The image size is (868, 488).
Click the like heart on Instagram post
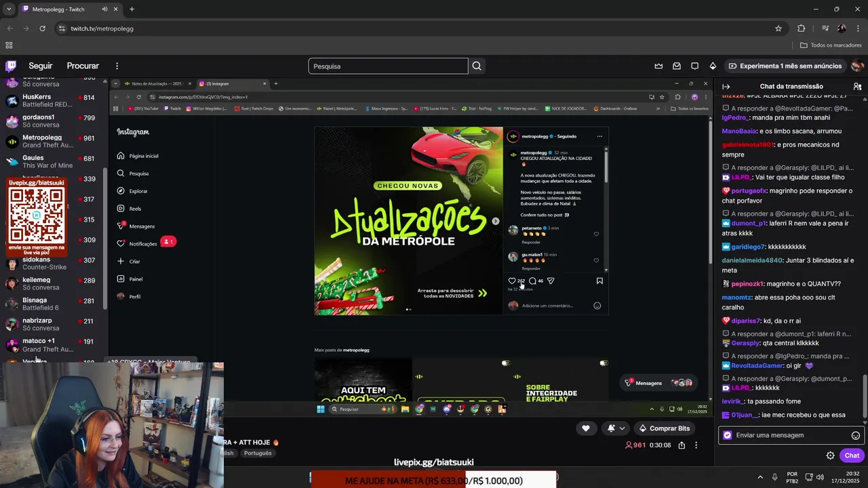[512, 281]
